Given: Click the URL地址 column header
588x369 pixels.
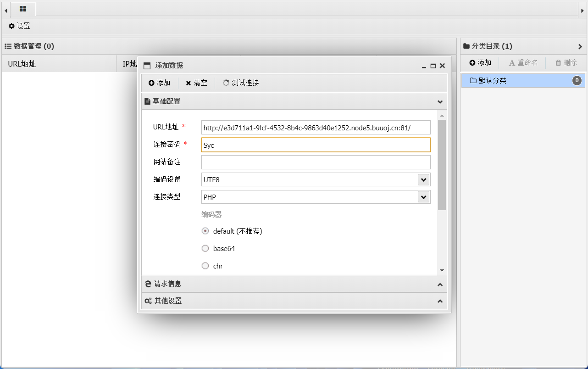Looking at the screenshot, I should (59, 64).
